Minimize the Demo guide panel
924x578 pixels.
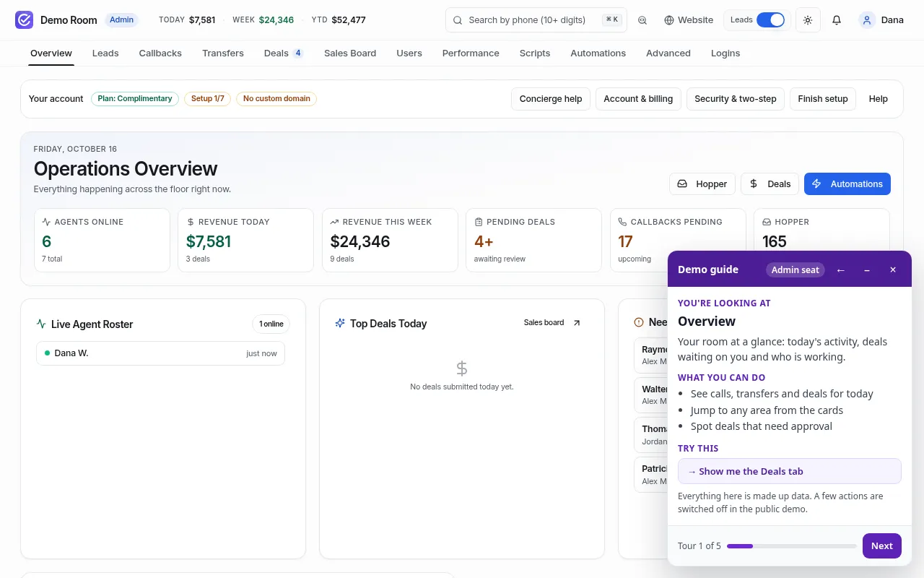867,269
